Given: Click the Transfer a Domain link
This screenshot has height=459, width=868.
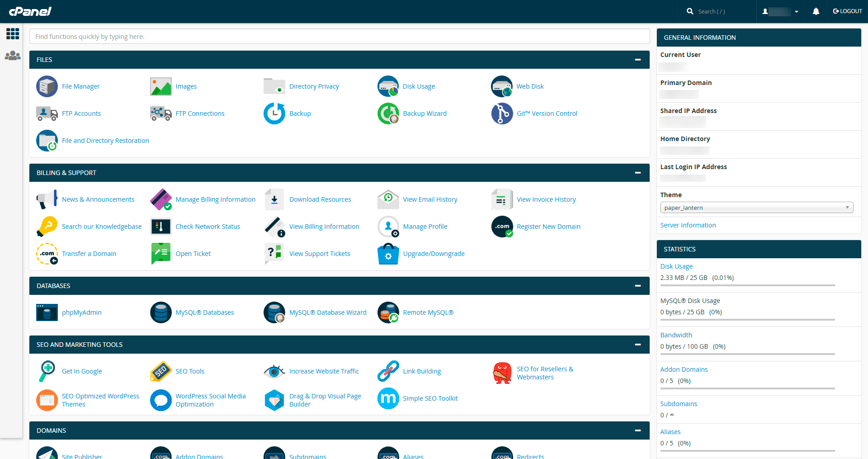Looking at the screenshot, I should point(89,254).
